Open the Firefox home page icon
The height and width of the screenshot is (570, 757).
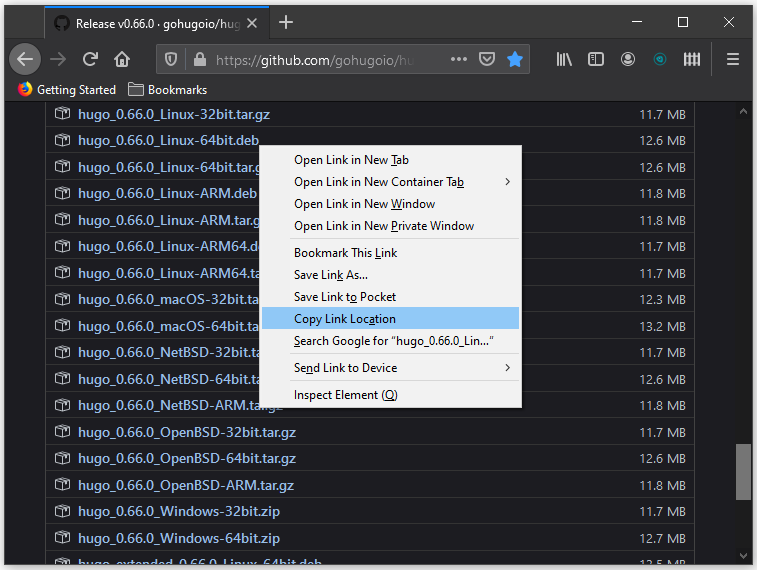(122, 59)
